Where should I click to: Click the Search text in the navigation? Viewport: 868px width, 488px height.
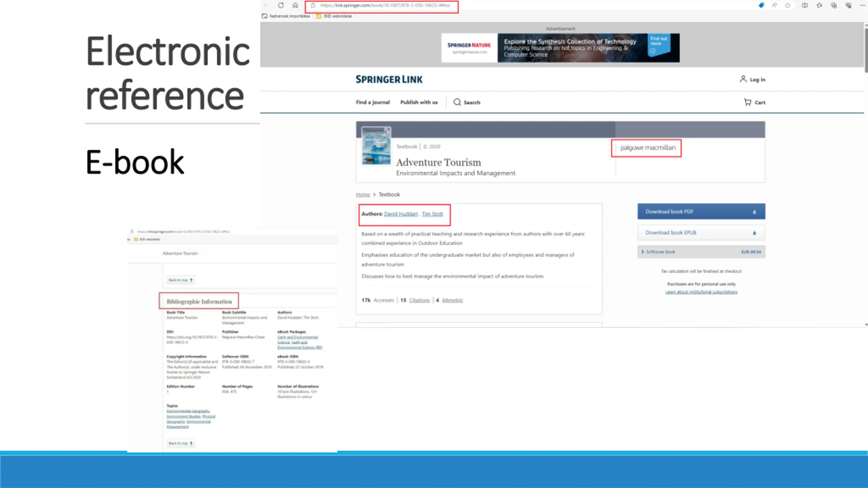tap(472, 102)
